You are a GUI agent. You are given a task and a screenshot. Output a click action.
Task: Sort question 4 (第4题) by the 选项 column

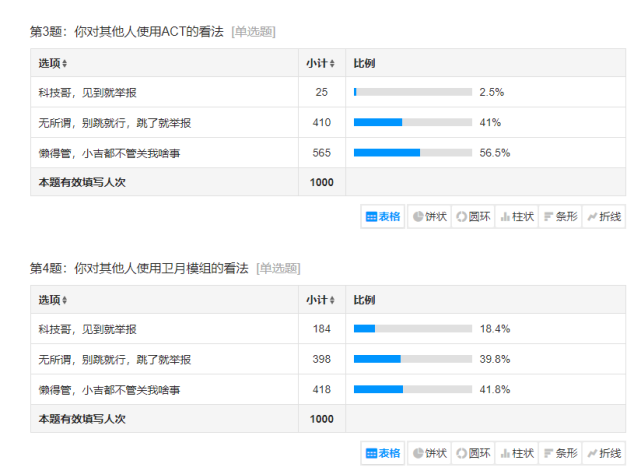[x=53, y=300]
